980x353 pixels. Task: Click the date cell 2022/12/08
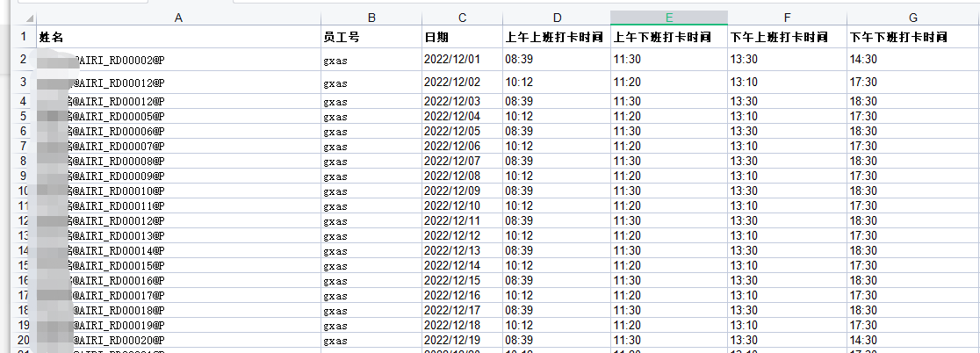click(463, 176)
